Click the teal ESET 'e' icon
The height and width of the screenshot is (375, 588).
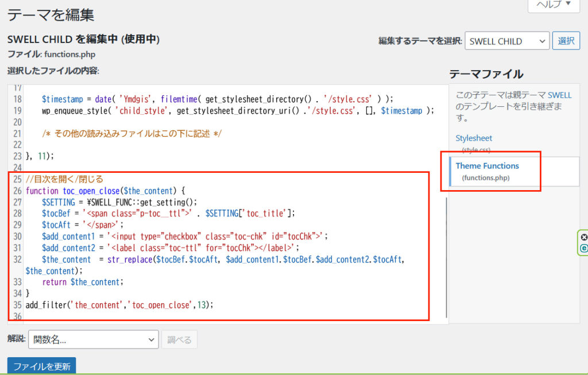584,248
